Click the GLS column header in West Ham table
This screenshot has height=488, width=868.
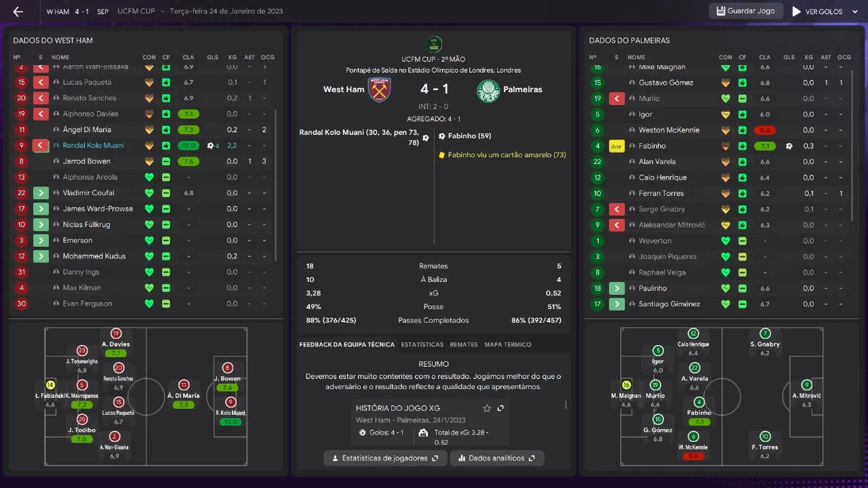pyautogui.click(x=213, y=58)
